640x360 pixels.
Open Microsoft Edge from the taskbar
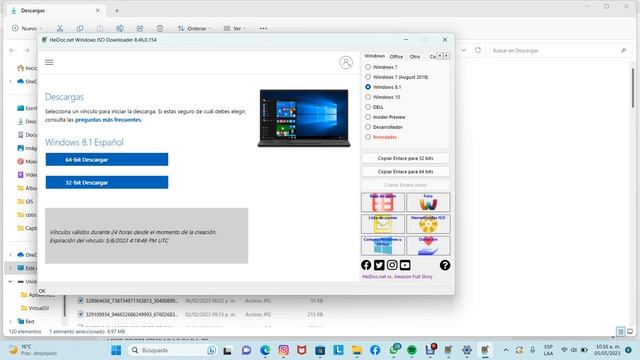(265, 350)
